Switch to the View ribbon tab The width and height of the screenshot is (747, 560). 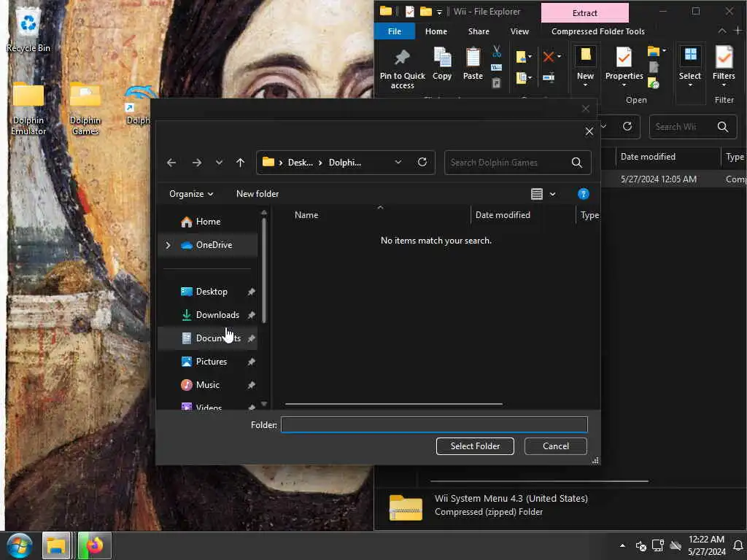pyautogui.click(x=519, y=31)
